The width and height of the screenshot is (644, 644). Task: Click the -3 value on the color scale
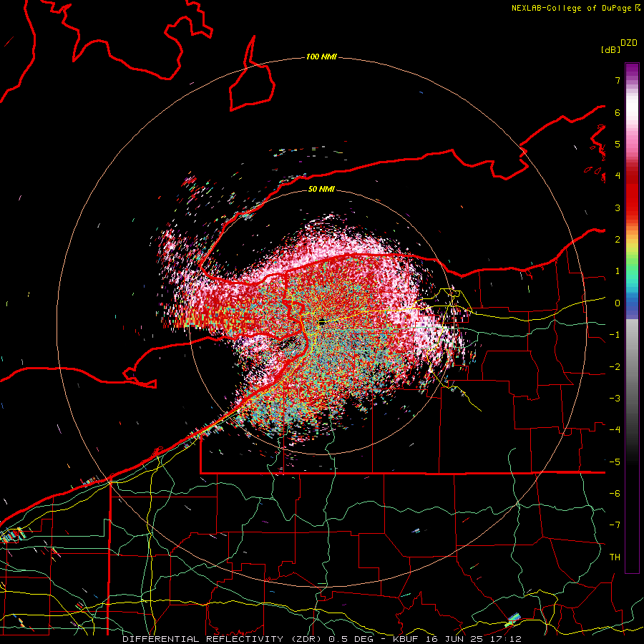[615, 399]
